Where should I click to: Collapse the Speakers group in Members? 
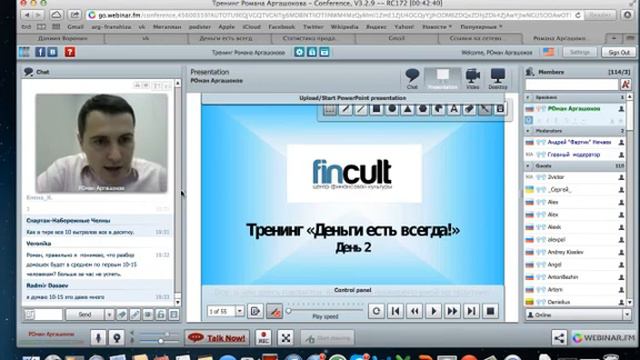click(x=528, y=98)
